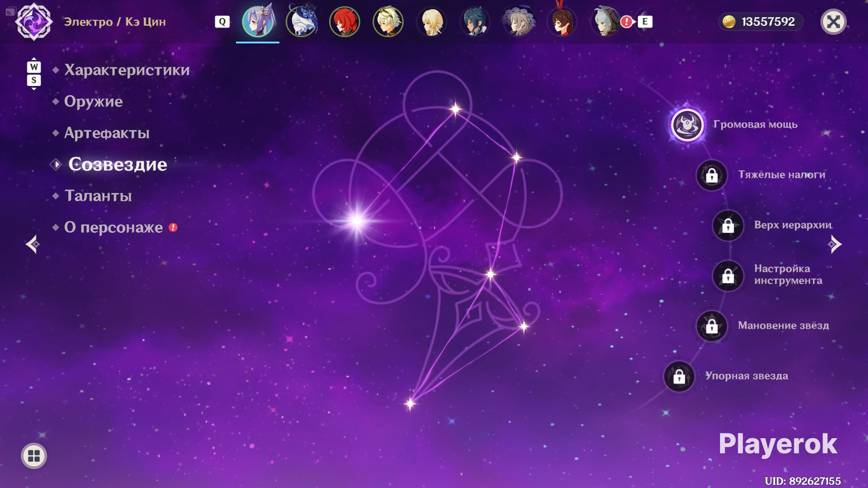
Task: Open the Таланты menu section
Action: pos(98,196)
